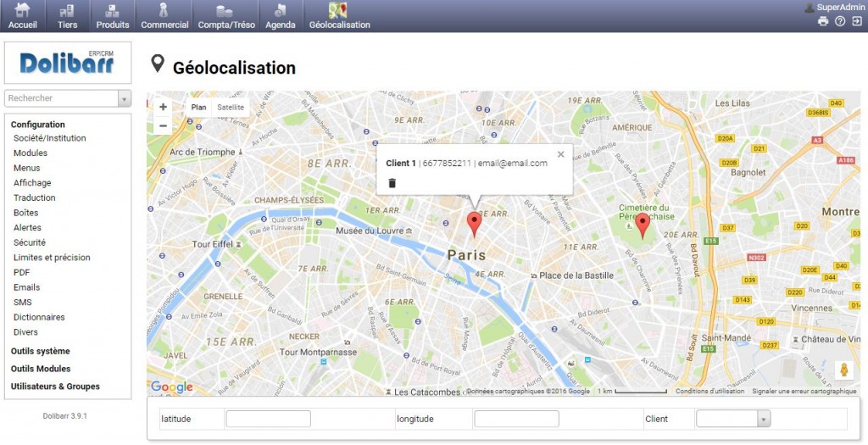Open the Produits menu icon
This screenshot has height=445, width=868.
tap(113, 10)
